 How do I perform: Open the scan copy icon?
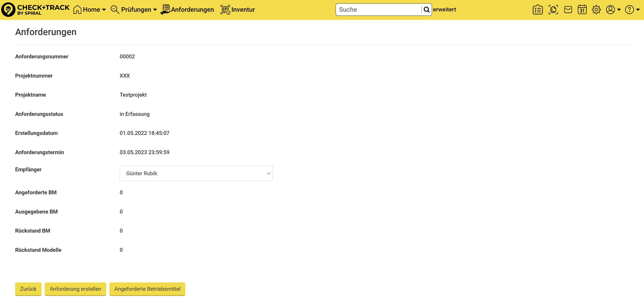pos(553,10)
